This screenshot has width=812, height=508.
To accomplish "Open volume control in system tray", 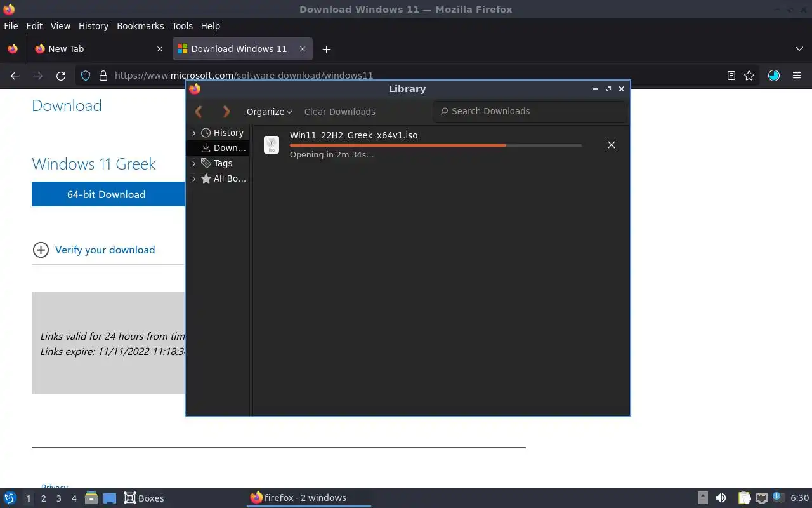I will click(x=721, y=498).
